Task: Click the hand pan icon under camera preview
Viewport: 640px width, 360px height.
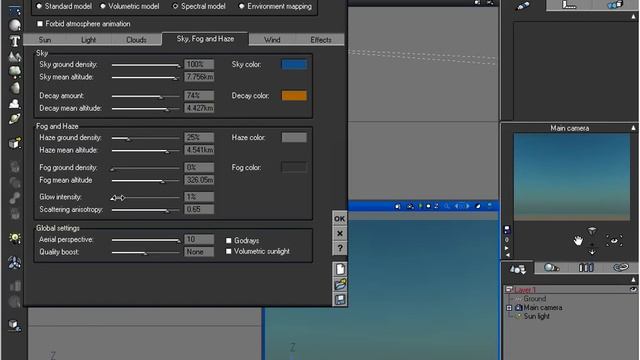Action: click(578, 240)
